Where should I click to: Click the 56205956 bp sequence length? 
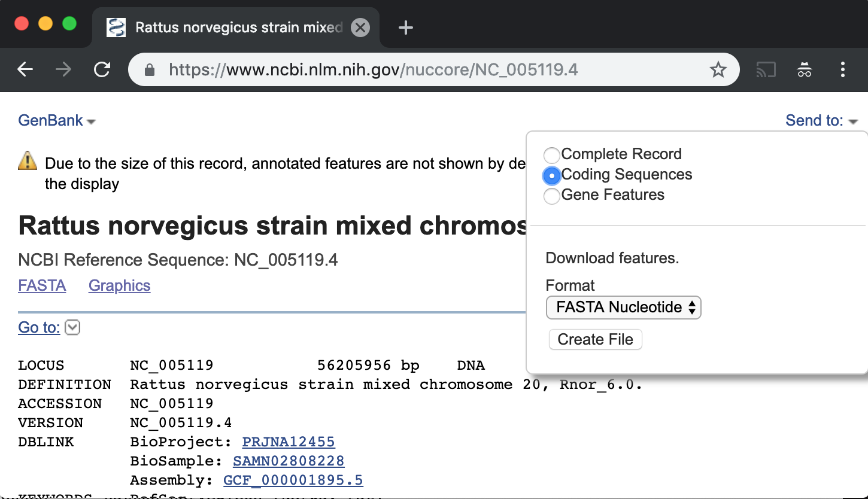(x=368, y=365)
